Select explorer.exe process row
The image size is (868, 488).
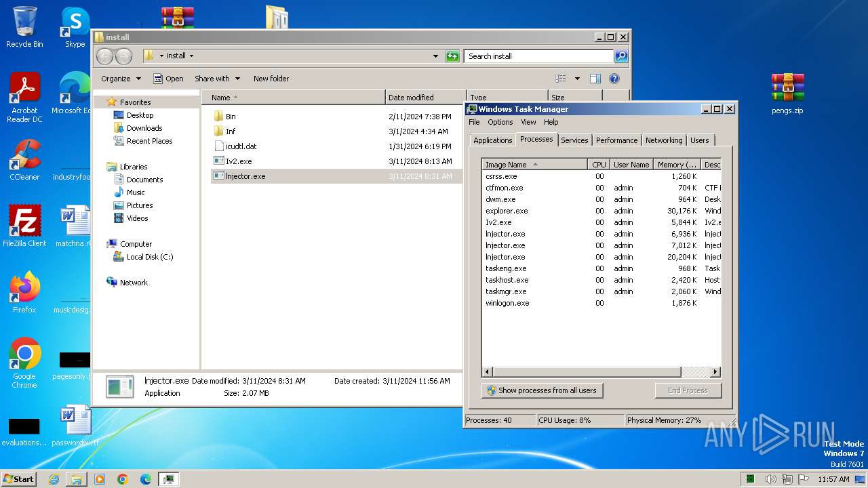point(601,211)
